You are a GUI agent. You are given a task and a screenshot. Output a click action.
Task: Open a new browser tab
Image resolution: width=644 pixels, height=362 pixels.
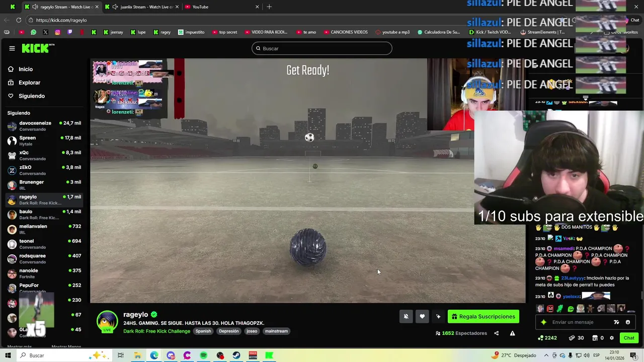click(269, 7)
